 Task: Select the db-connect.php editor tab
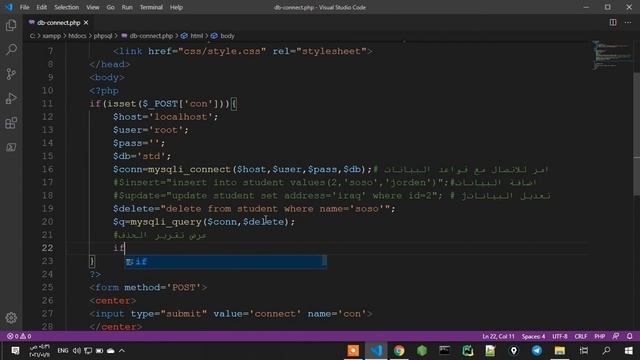pos(58,23)
